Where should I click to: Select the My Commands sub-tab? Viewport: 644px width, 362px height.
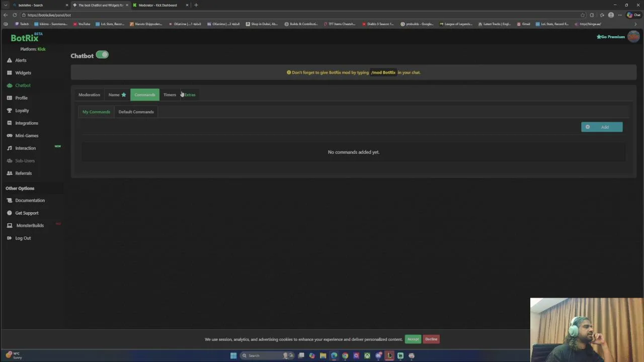tap(96, 112)
